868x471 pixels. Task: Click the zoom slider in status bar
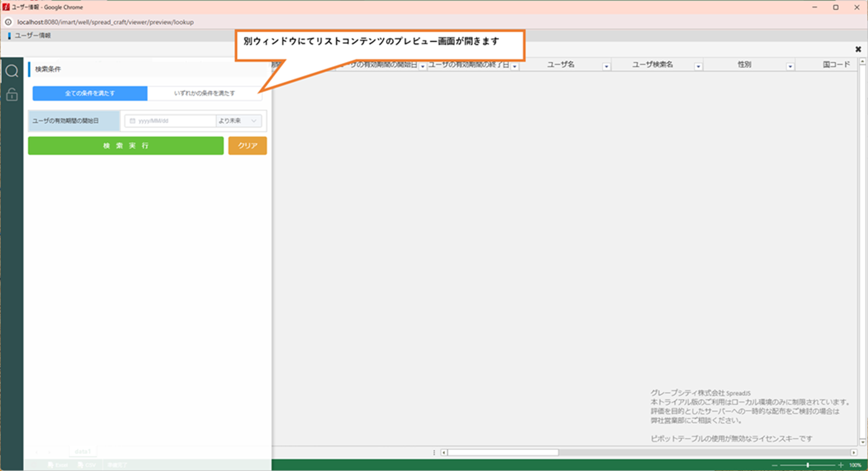tap(808, 465)
